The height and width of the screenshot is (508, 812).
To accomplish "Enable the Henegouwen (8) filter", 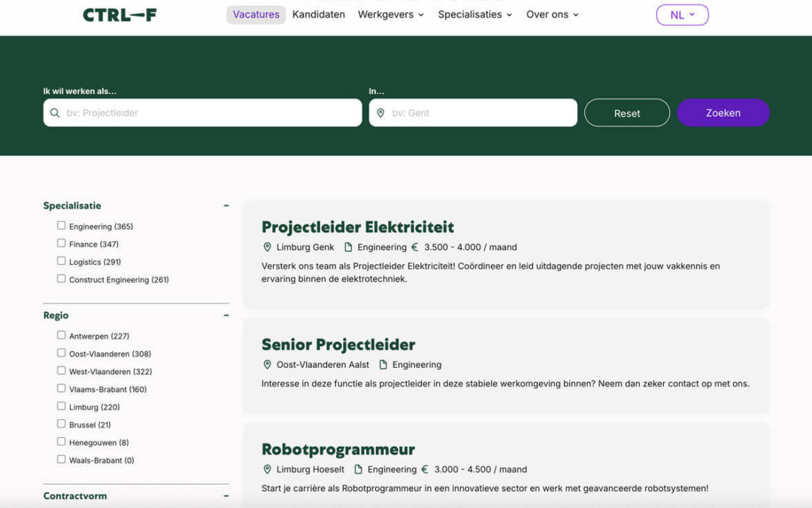I will click(x=61, y=441).
